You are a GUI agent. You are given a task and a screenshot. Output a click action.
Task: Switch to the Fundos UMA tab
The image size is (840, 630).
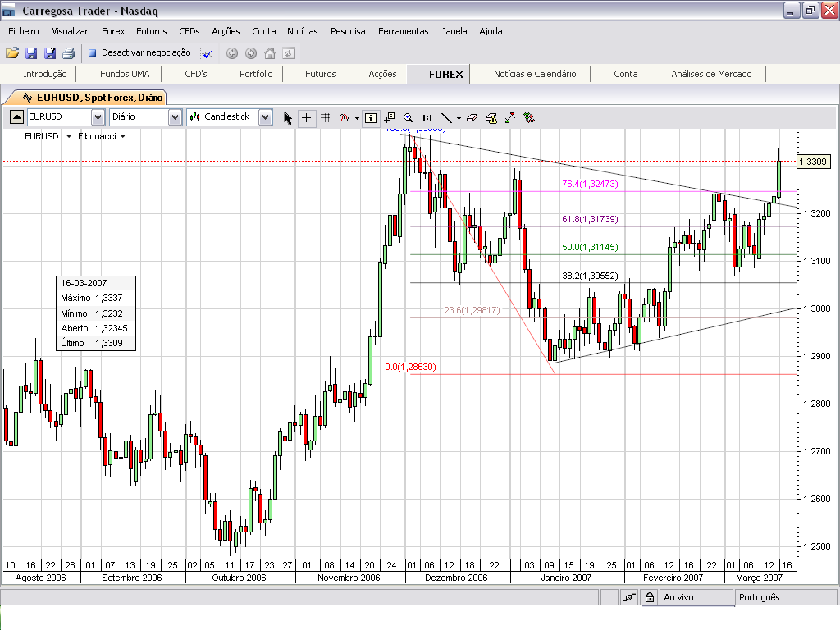tap(125, 74)
